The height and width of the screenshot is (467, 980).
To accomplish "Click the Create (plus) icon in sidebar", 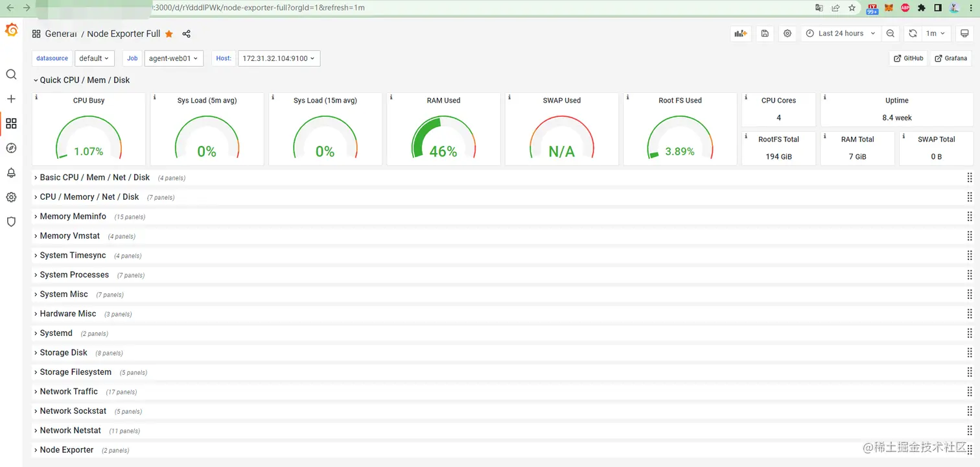I will [x=10, y=99].
